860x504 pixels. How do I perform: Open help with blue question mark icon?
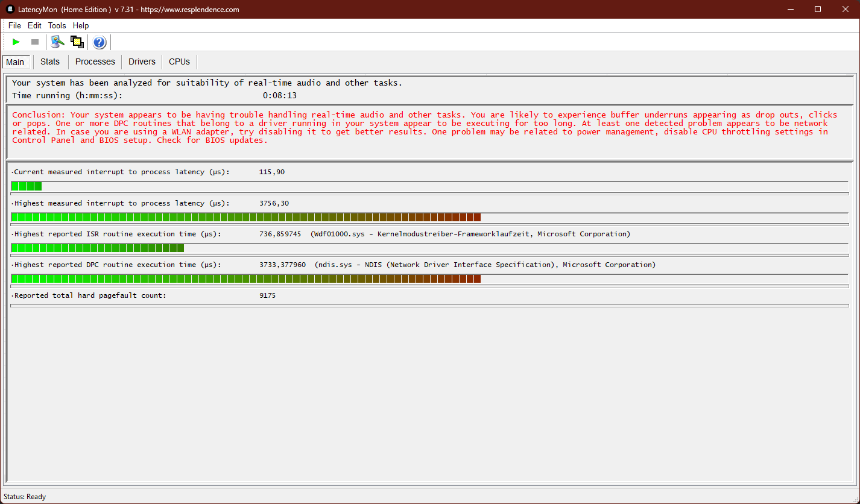(x=100, y=42)
